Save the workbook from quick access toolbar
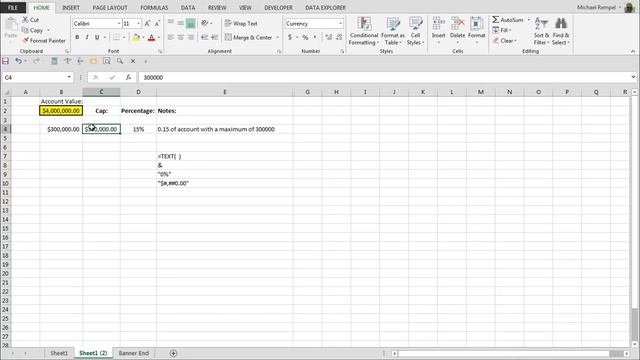The image size is (640, 360). [x=5, y=61]
